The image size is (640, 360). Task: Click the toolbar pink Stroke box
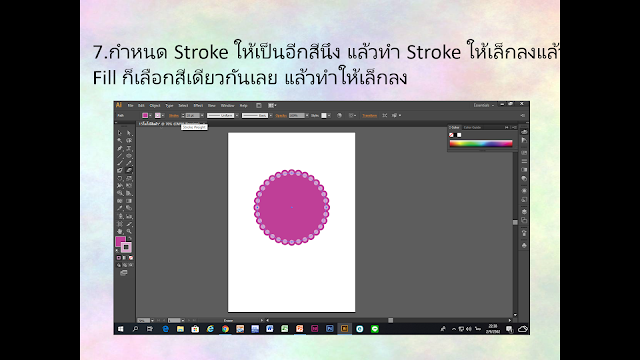126,247
